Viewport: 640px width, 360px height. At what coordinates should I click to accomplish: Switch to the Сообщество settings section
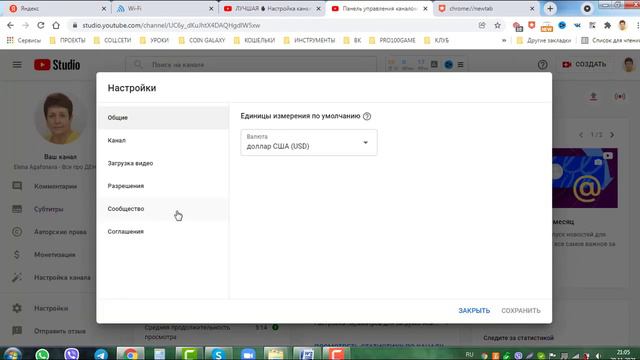click(163, 209)
